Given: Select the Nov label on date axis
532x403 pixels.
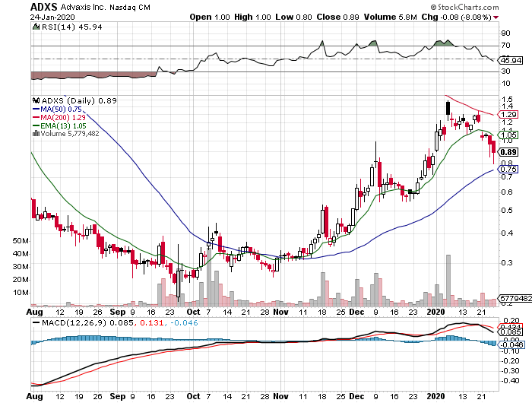Looking at the screenshot, I should point(280,312).
